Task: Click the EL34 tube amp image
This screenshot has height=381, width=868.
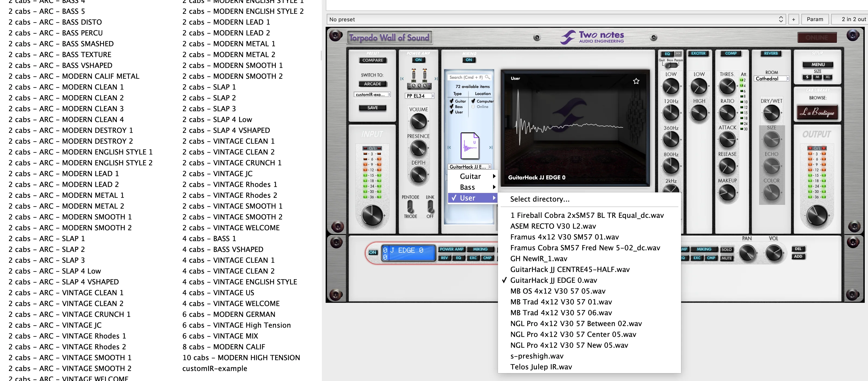Action: (419, 78)
